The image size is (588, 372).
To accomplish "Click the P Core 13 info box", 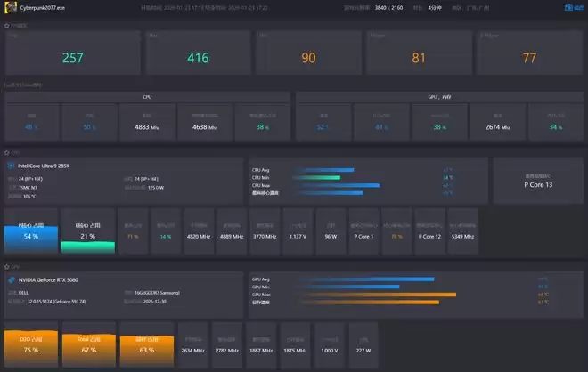I will click(537, 181).
